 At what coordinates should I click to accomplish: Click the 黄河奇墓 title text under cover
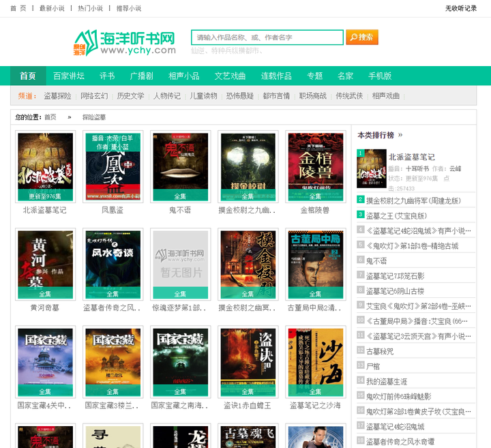tap(45, 308)
